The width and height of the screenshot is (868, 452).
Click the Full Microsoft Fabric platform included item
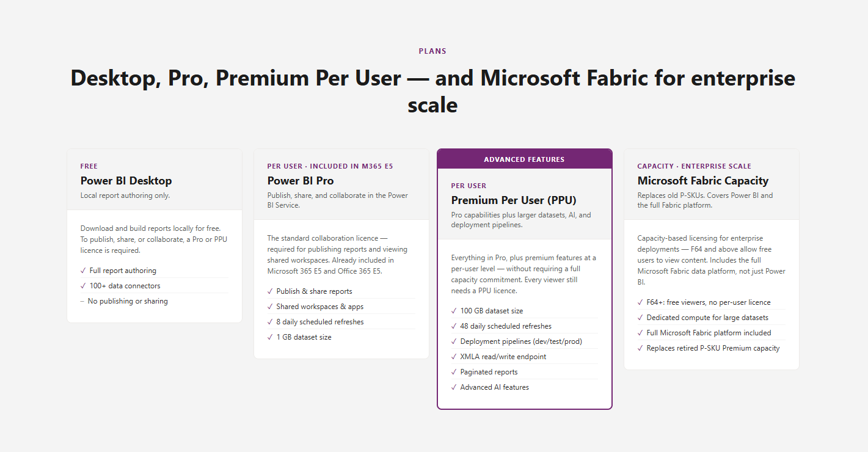click(x=711, y=333)
